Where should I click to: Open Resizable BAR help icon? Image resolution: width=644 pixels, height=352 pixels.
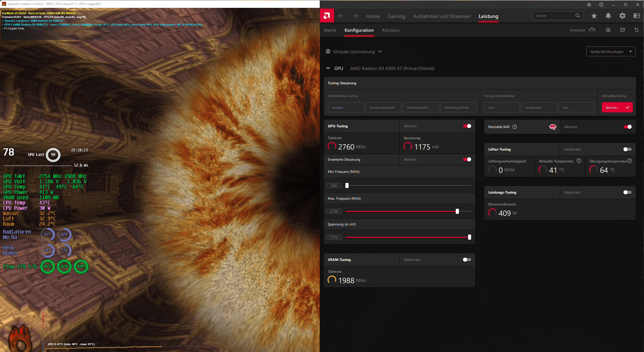[x=515, y=127]
